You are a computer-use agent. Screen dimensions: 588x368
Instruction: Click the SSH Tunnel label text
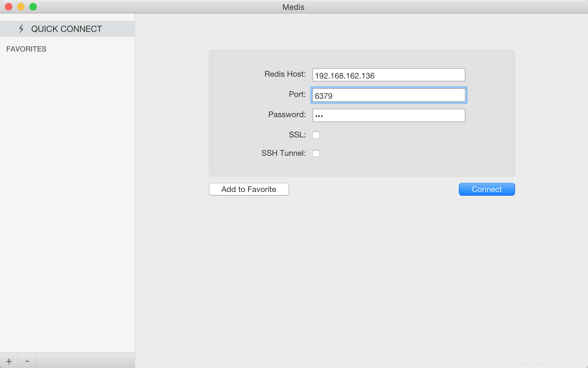(284, 153)
